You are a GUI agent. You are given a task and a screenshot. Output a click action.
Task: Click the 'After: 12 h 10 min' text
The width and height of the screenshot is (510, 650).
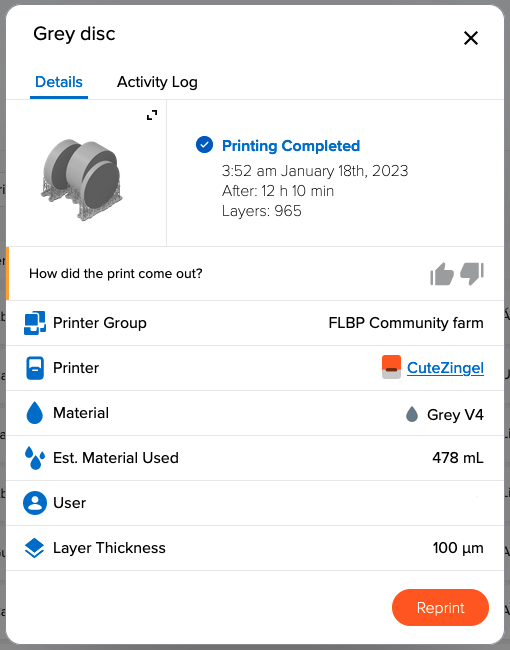[x=278, y=191]
